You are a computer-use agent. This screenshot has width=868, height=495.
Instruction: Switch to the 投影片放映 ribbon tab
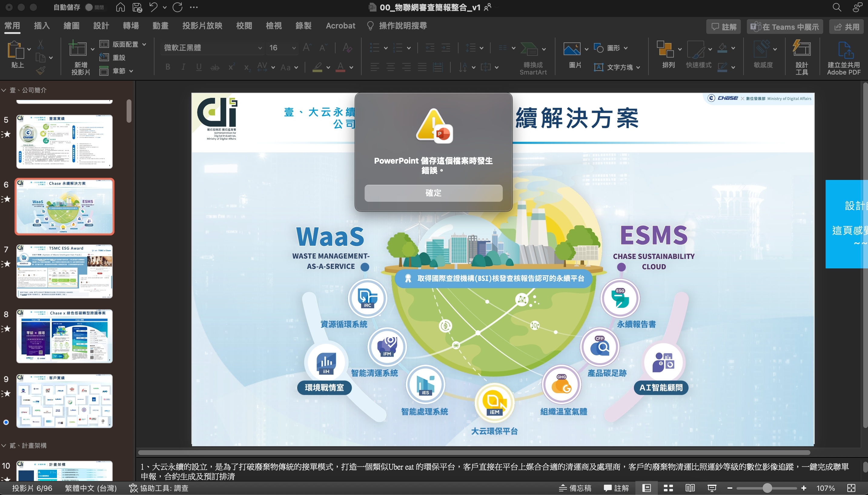(x=202, y=25)
